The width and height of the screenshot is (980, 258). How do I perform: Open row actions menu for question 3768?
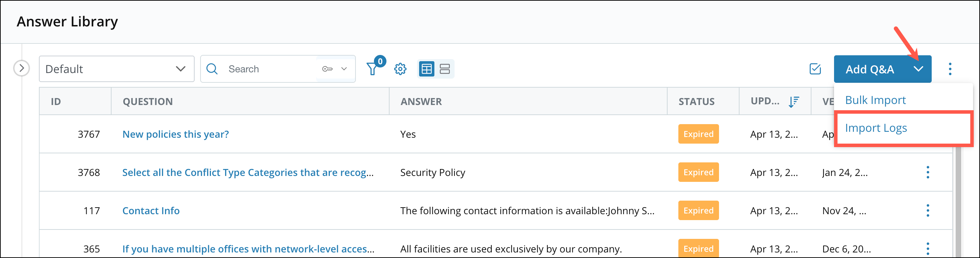coord(928,172)
